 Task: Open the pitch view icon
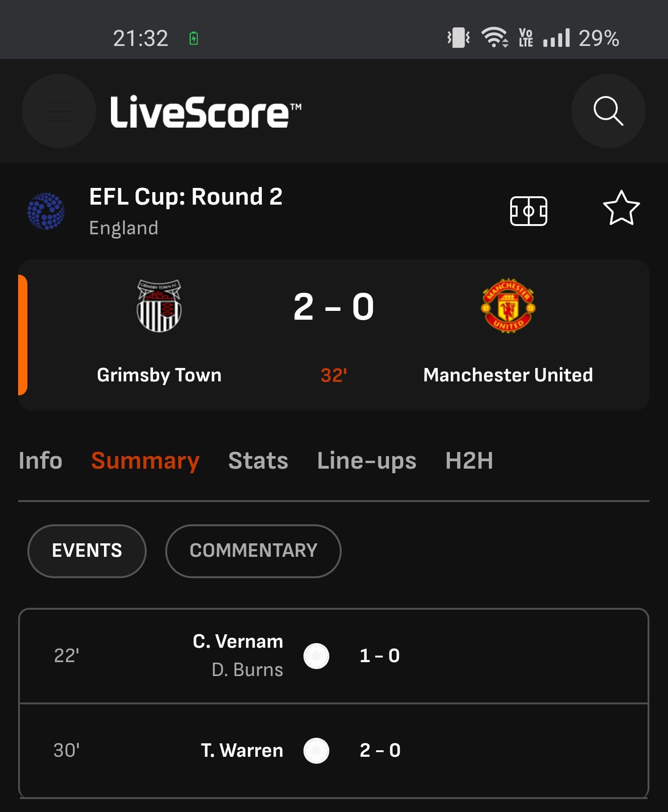point(528,211)
